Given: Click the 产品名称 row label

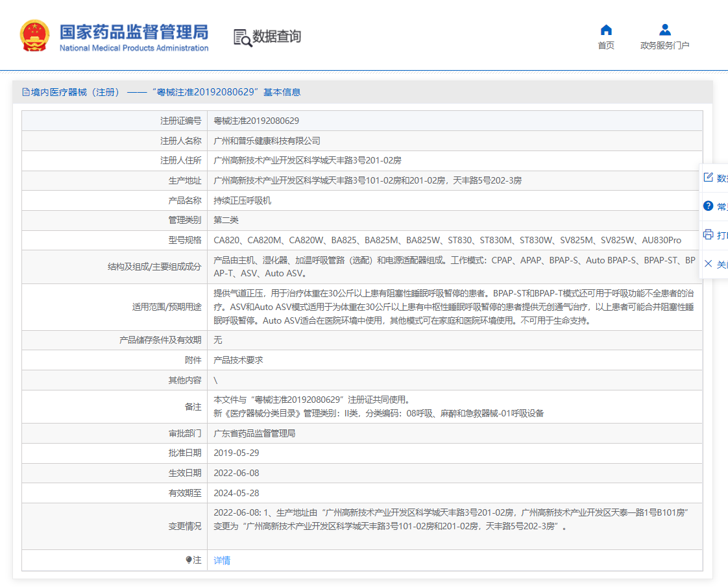Looking at the screenshot, I should [x=185, y=200].
